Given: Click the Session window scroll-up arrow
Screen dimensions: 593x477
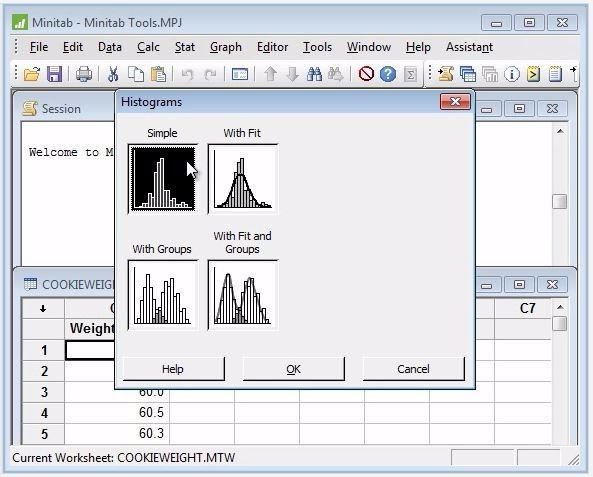Looking at the screenshot, I should (560, 132).
